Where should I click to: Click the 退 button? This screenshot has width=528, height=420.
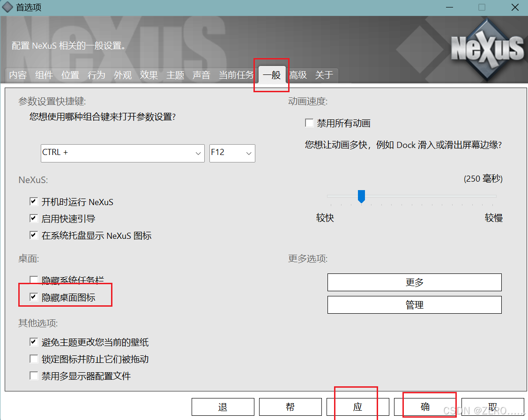pos(223,407)
